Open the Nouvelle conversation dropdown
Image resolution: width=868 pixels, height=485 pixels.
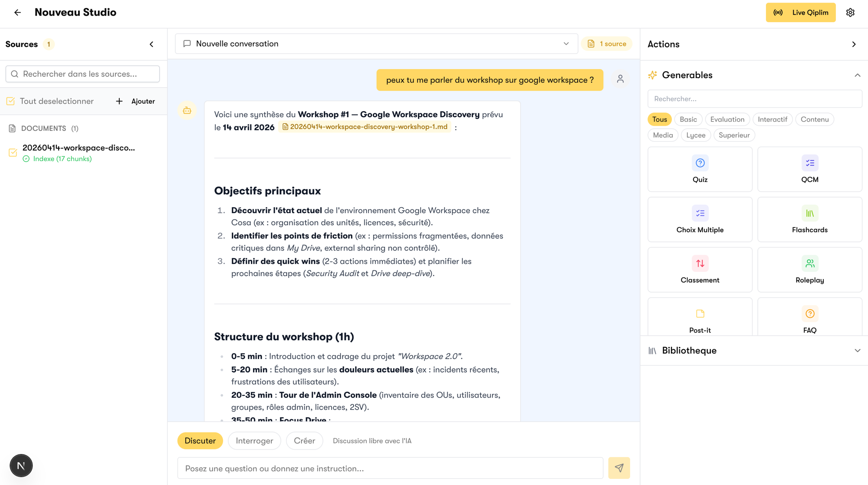tap(376, 44)
